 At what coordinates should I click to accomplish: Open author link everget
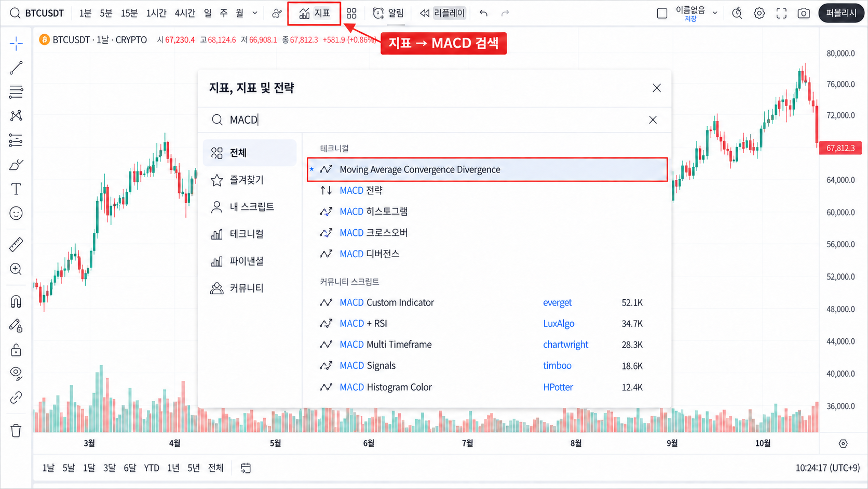coord(557,302)
